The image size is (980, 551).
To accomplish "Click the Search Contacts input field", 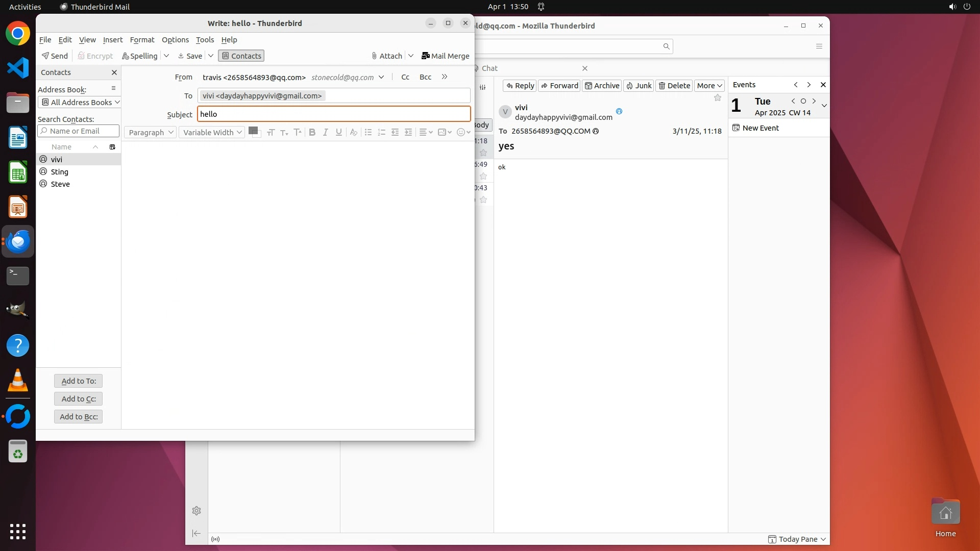I will coord(79,131).
